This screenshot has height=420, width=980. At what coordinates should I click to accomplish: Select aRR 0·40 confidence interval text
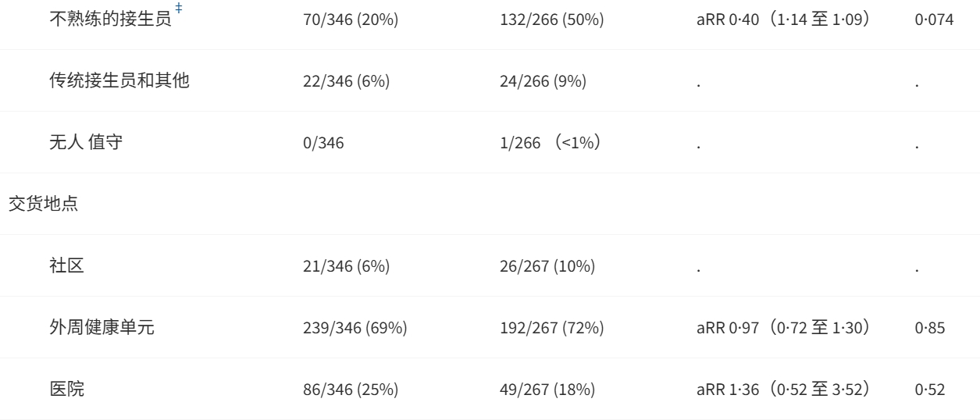796,20
